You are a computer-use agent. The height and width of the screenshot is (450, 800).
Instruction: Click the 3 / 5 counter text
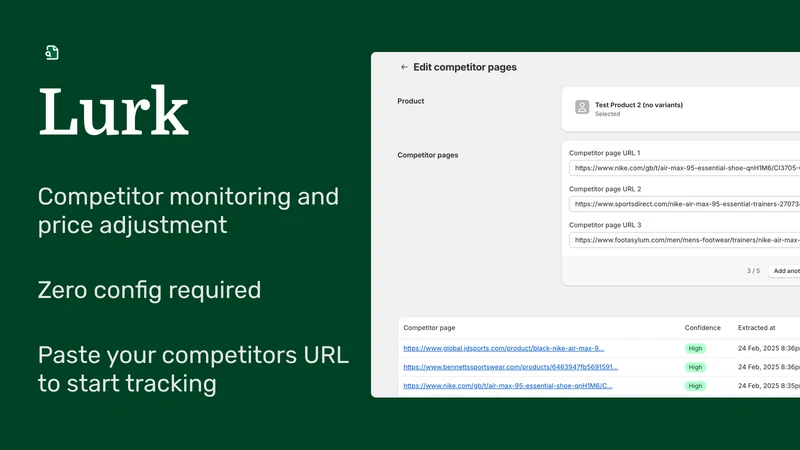(x=753, y=271)
